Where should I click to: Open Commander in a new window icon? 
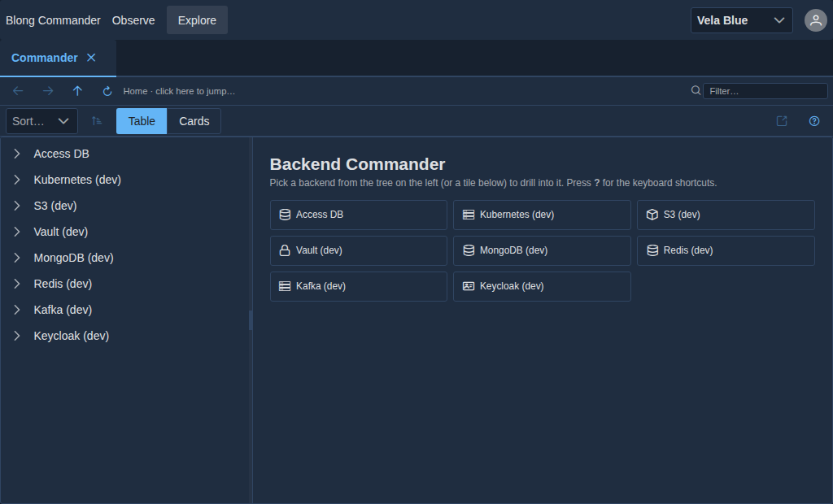(x=782, y=121)
